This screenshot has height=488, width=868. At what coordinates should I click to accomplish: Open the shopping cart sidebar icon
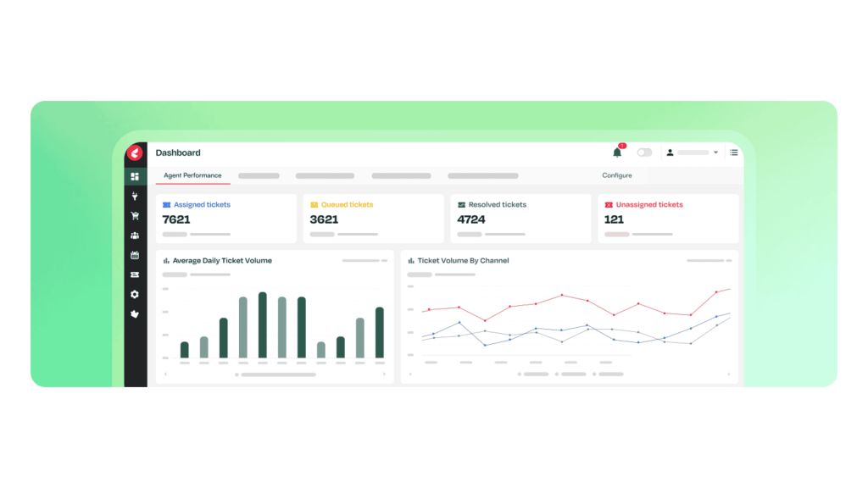click(x=136, y=216)
